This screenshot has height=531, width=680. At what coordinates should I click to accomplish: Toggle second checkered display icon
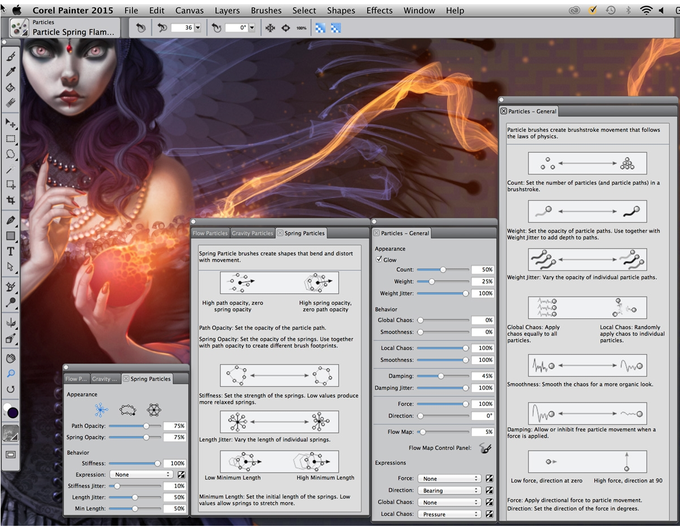click(x=336, y=28)
